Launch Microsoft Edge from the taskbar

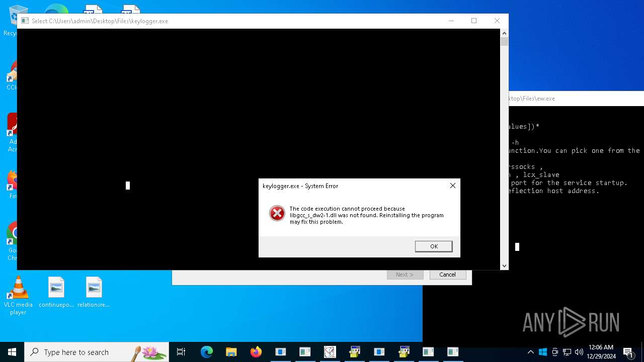click(207, 352)
